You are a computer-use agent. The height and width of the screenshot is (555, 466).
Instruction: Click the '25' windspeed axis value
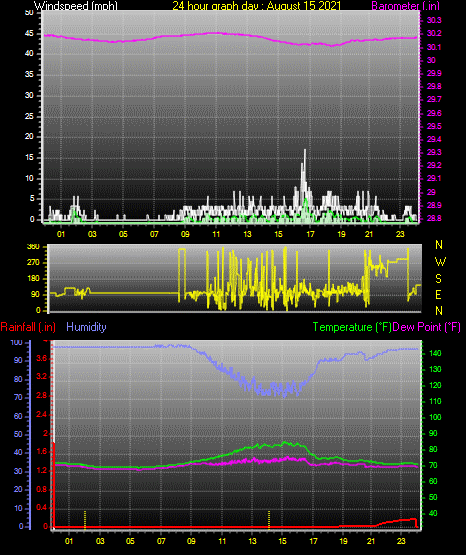[29, 116]
